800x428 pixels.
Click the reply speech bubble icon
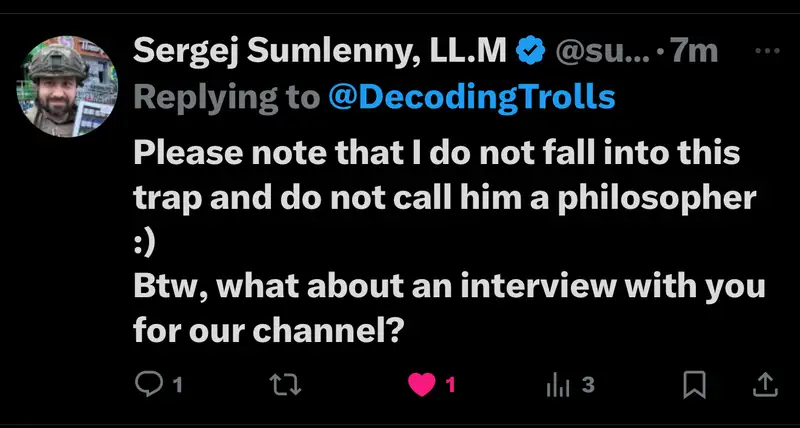pos(148,384)
